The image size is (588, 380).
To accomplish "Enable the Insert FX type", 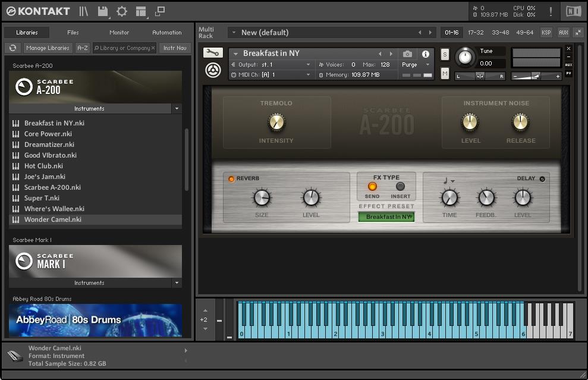I will [400, 187].
